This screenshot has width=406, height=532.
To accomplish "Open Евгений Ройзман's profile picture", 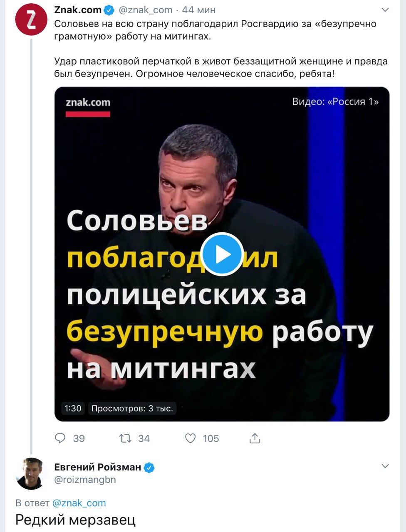I will click(x=31, y=474).
